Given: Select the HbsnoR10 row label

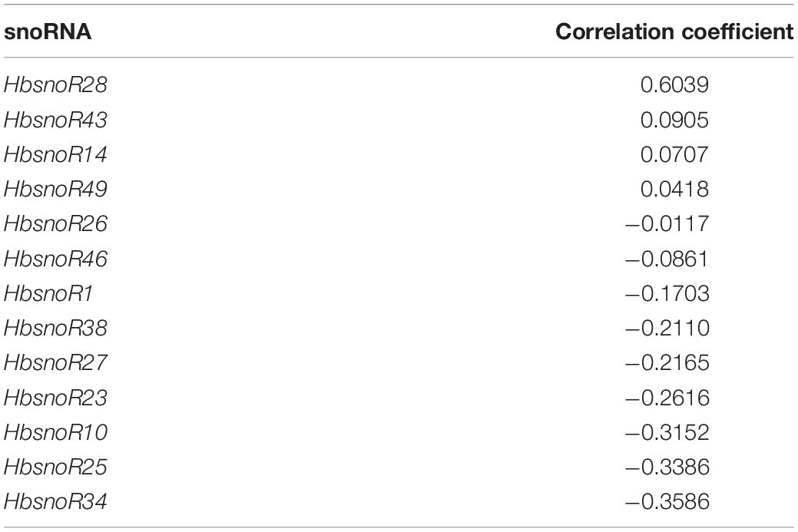Looking at the screenshot, I should pos(55,432).
